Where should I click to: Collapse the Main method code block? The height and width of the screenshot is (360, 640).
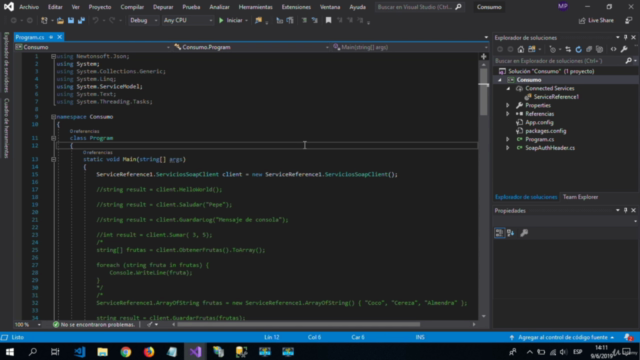(x=53, y=159)
